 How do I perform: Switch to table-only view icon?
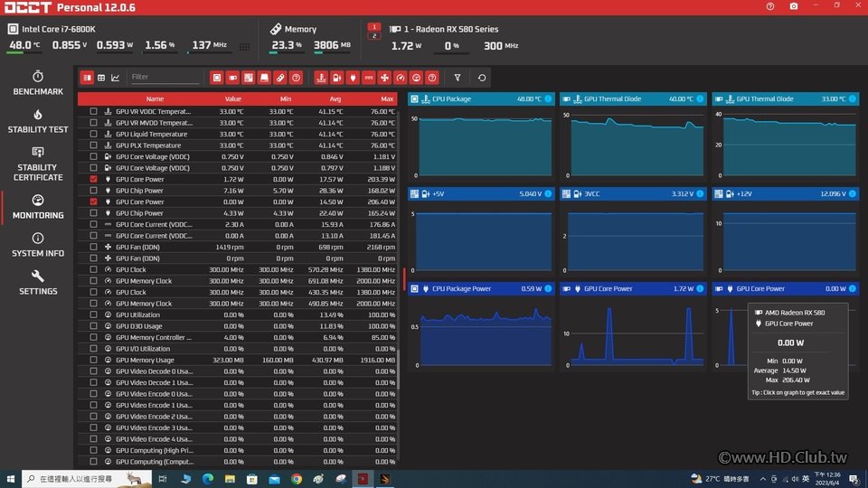pyautogui.click(x=101, y=78)
